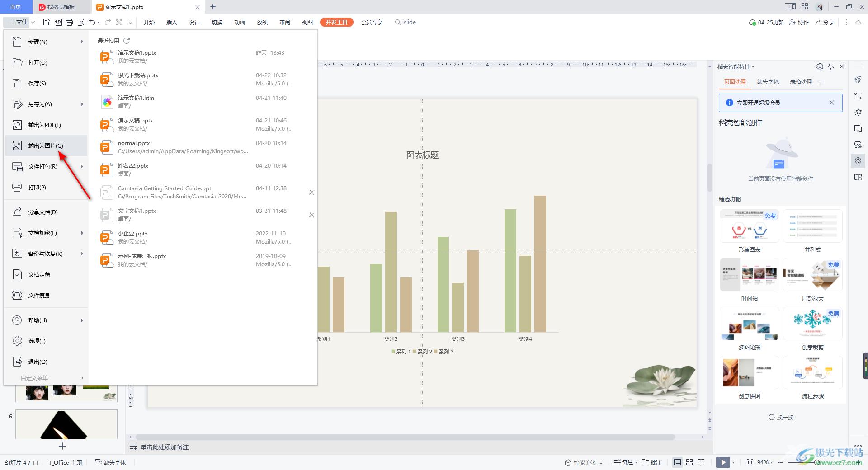Close the smart features side panel
868x470 pixels.
click(842, 66)
